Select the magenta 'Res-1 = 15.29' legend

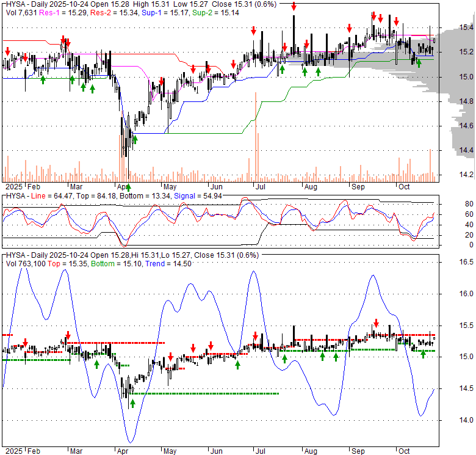63,13
